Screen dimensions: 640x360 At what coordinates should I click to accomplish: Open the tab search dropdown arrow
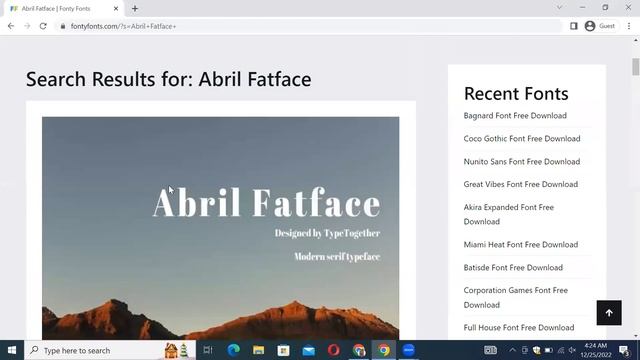pyautogui.click(x=560, y=7)
